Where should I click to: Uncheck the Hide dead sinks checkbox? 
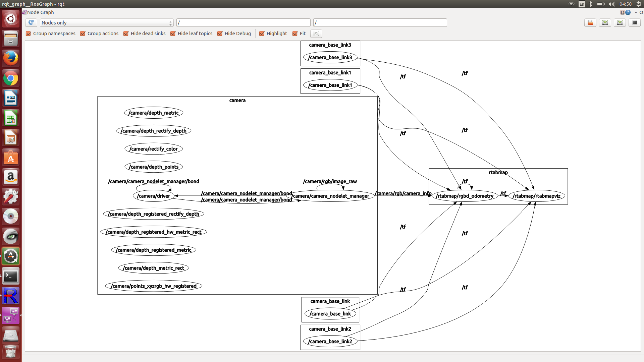click(126, 34)
